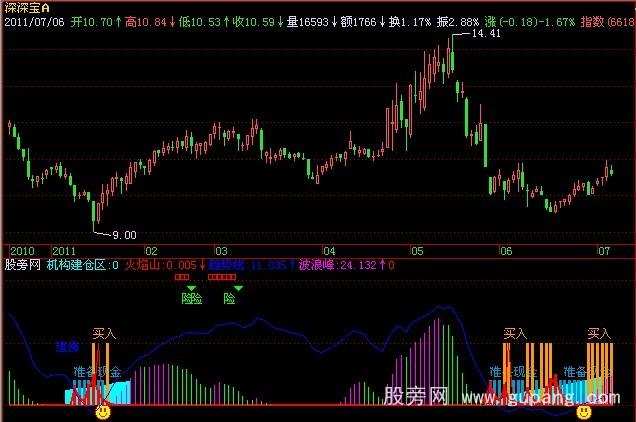Select the leftmost 买入 buy signal label

click(104, 333)
